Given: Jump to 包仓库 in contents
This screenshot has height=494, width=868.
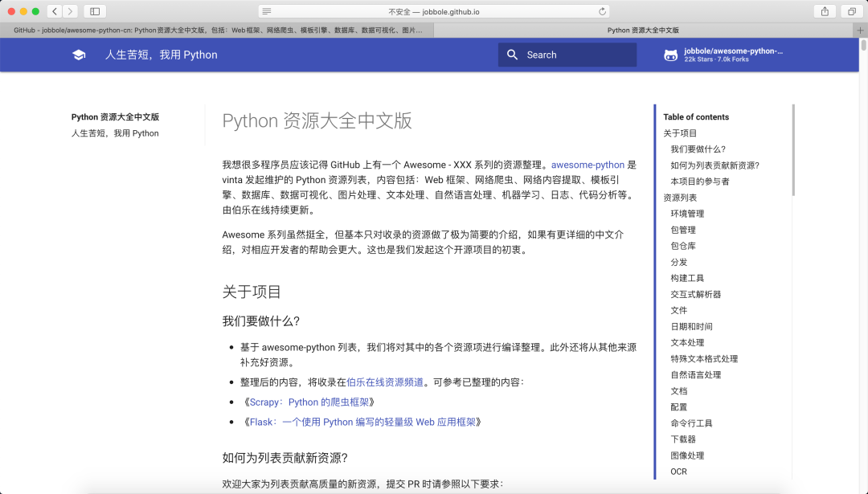Looking at the screenshot, I should point(683,246).
